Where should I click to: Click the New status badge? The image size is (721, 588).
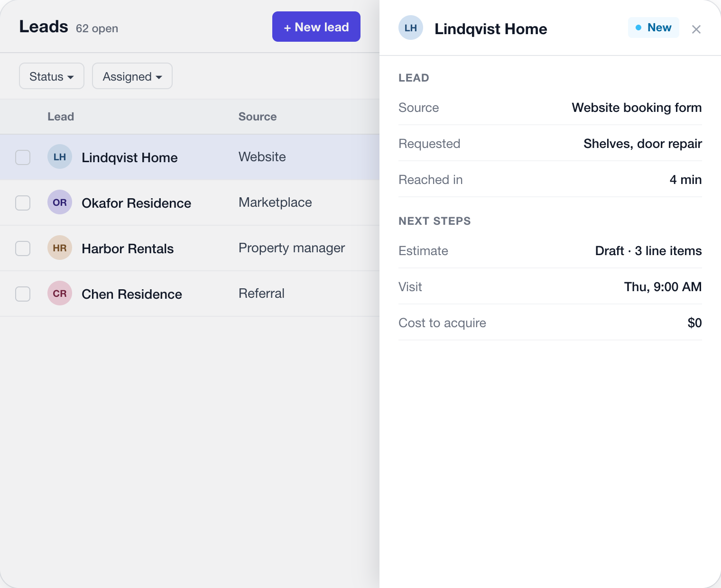coord(654,28)
